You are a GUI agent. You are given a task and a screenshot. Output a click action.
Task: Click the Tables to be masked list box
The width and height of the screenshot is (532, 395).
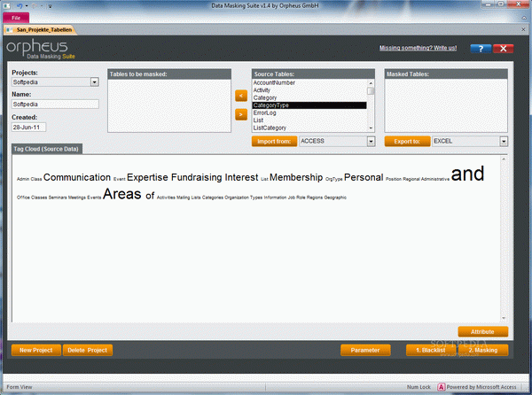pos(169,105)
